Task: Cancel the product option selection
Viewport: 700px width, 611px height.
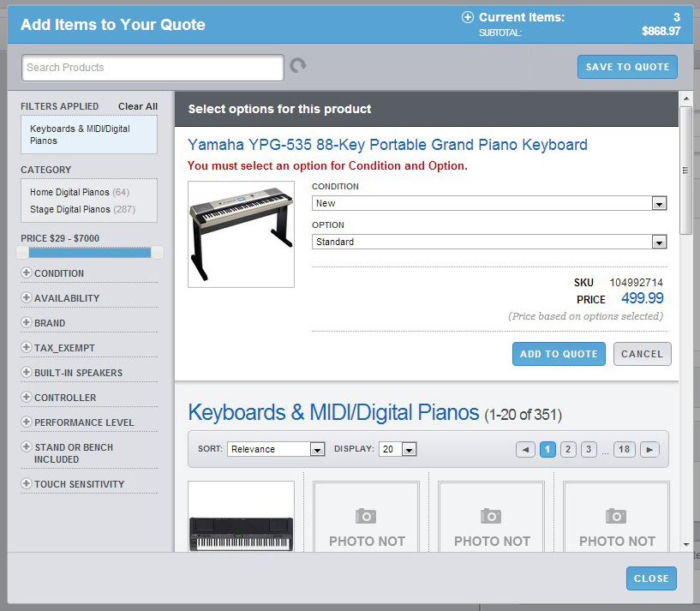Action: [642, 354]
